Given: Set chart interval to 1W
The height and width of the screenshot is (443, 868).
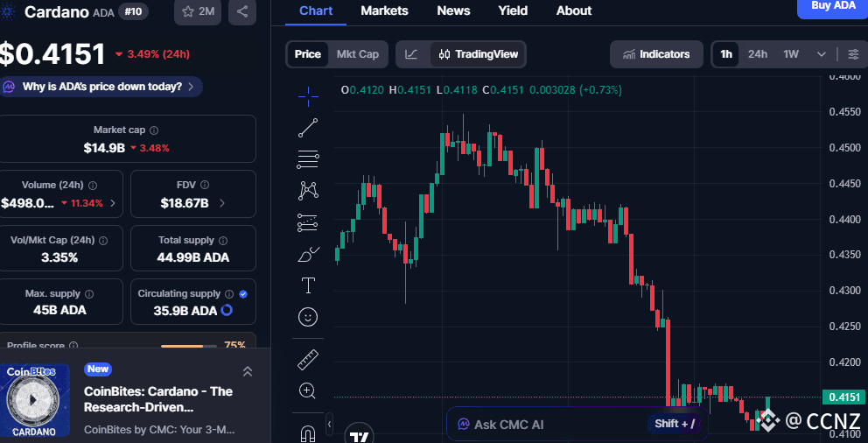Looking at the screenshot, I should tap(791, 54).
